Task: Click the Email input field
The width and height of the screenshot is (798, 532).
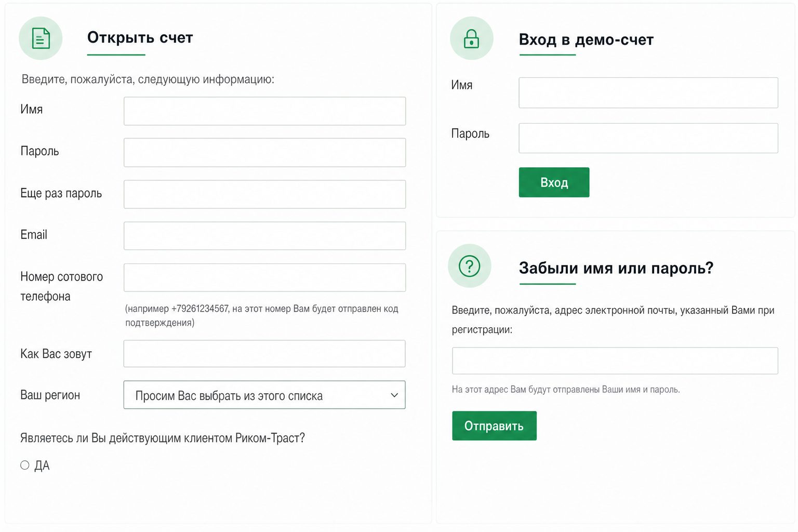Action: click(264, 236)
